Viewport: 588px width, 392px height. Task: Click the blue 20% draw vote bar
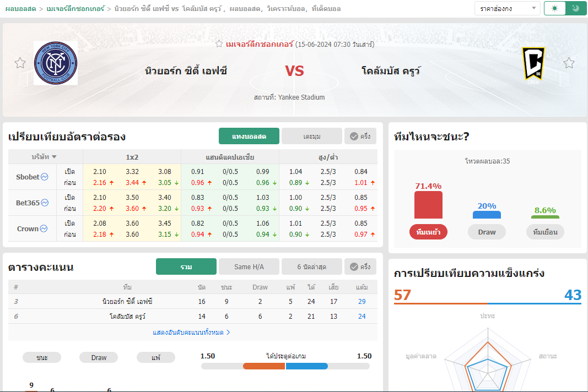click(x=487, y=215)
